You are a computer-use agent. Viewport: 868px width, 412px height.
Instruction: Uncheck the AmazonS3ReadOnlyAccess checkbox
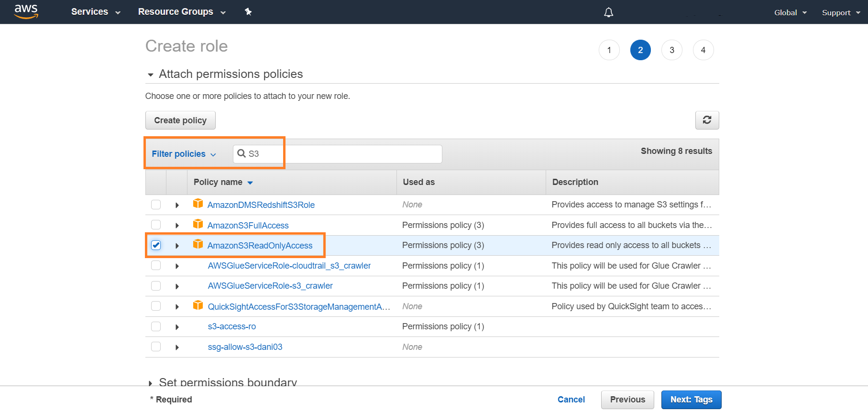tap(156, 245)
